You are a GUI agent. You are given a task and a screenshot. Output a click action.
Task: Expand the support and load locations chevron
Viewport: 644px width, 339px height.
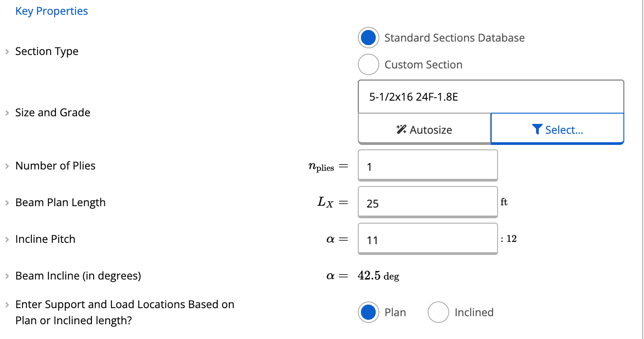[x=7, y=305]
